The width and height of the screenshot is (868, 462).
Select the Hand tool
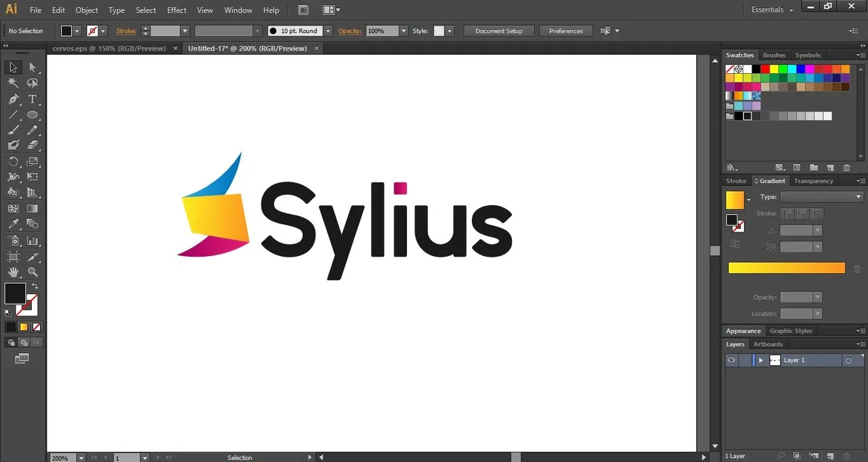pyautogui.click(x=13, y=272)
